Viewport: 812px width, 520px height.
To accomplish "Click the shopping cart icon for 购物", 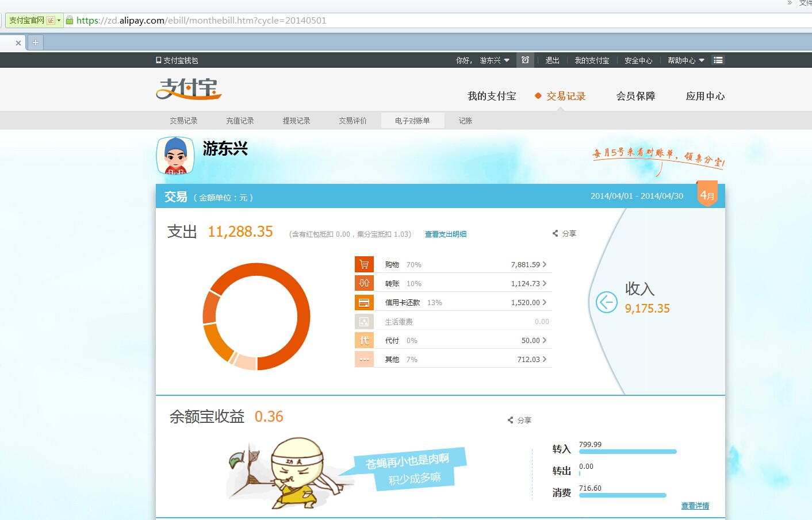I will (x=364, y=264).
